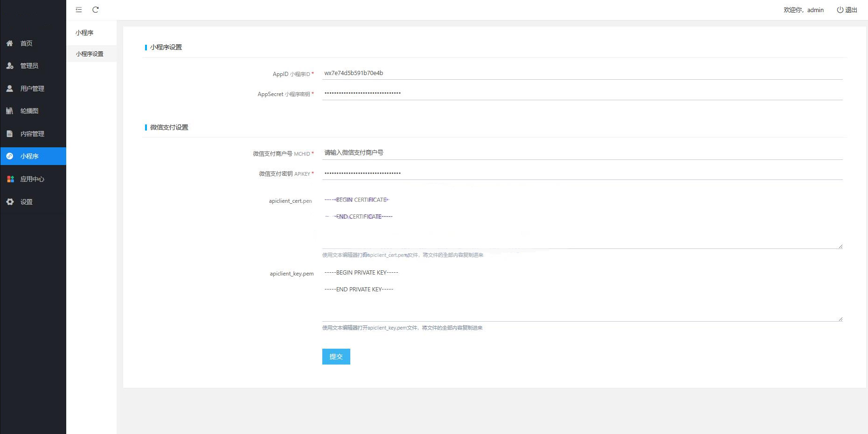868x434 pixels.
Task: Click resize handle of apiclient_key.pem textarea
Action: [x=840, y=319]
